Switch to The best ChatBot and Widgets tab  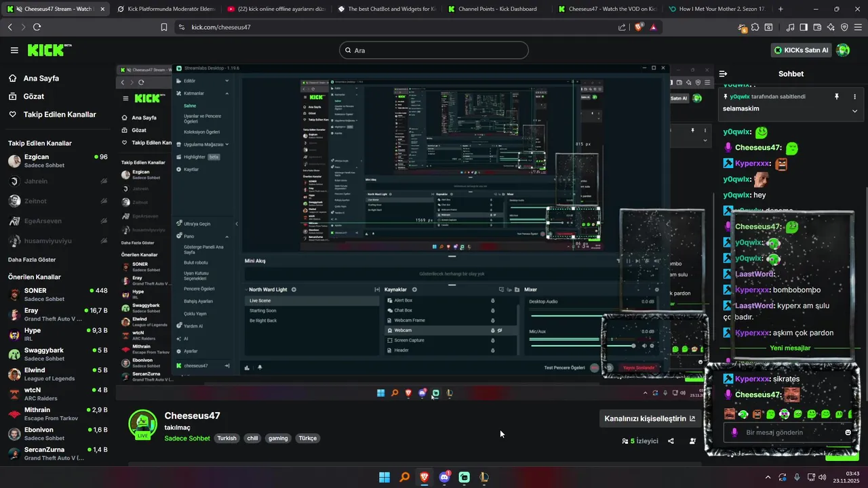pos(388,9)
